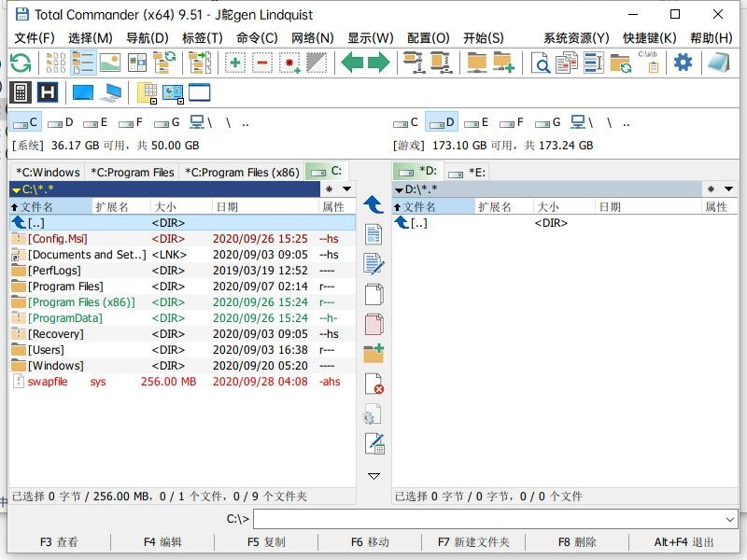Open the left panel directory history arrow

coord(346,189)
